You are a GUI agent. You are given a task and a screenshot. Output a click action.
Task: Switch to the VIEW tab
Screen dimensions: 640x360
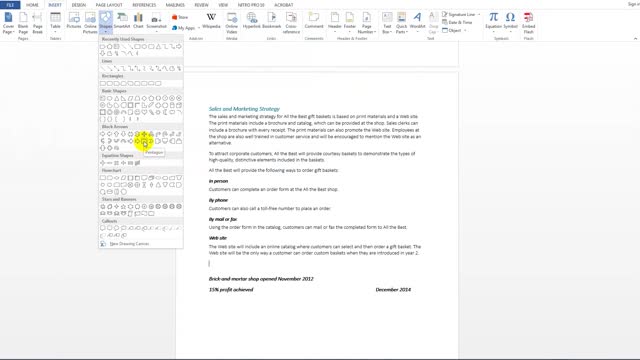(223, 5)
